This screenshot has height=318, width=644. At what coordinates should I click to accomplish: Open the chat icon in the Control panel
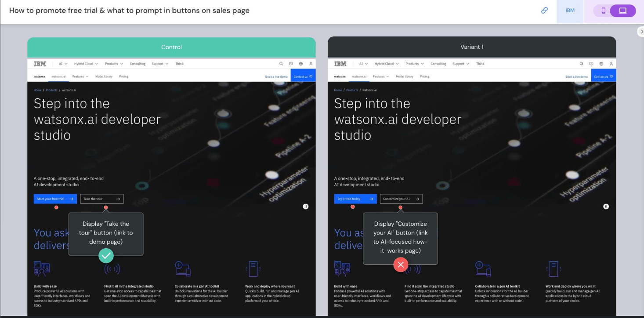291,64
